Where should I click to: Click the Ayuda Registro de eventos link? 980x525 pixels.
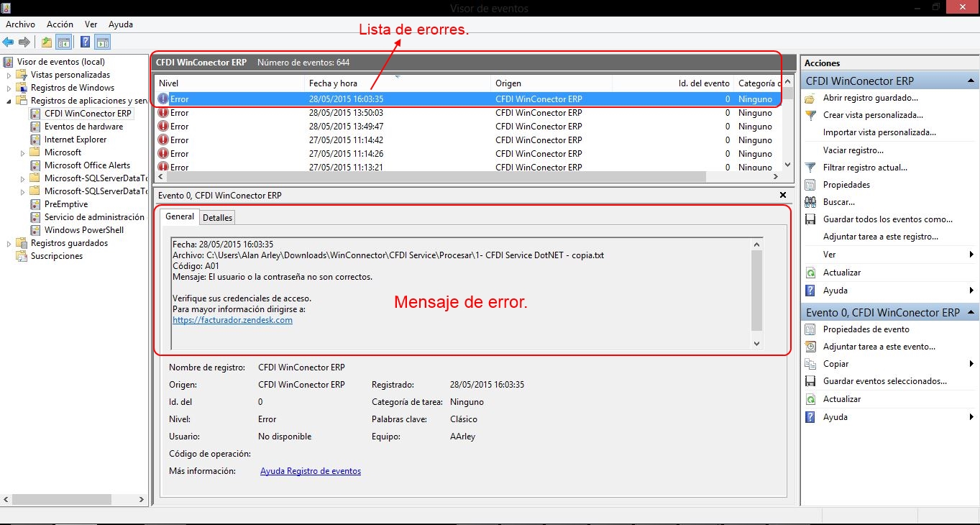pyautogui.click(x=310, y=470)
